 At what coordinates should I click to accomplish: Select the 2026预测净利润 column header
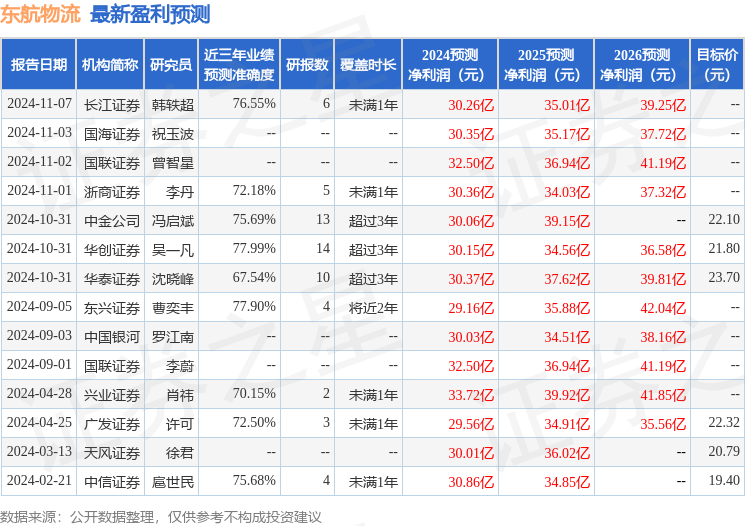tap(642, 64)
